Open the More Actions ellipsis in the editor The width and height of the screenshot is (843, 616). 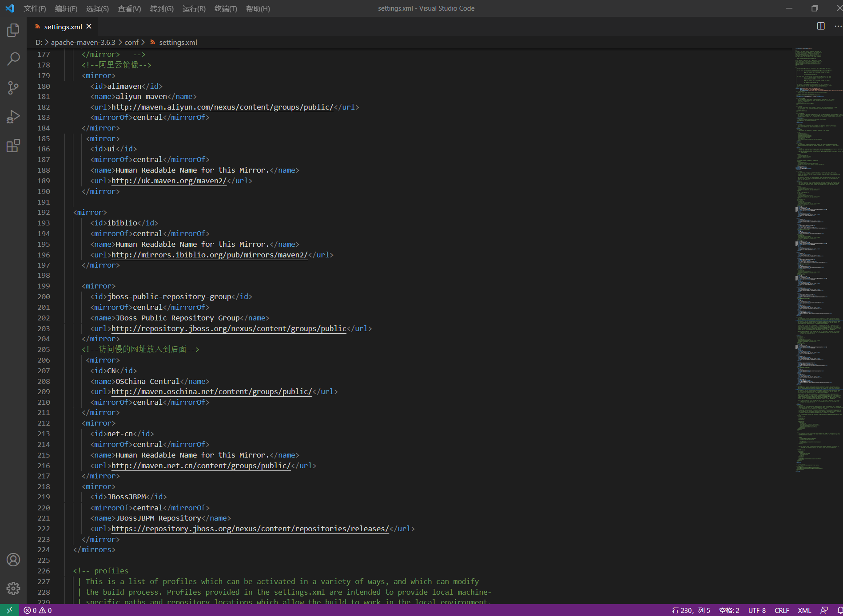pos(838,26)
